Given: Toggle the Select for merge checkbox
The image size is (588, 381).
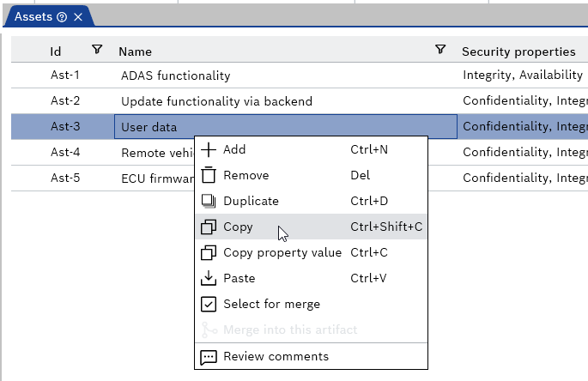Looking at the screenshot, I should tap(209, 305).
